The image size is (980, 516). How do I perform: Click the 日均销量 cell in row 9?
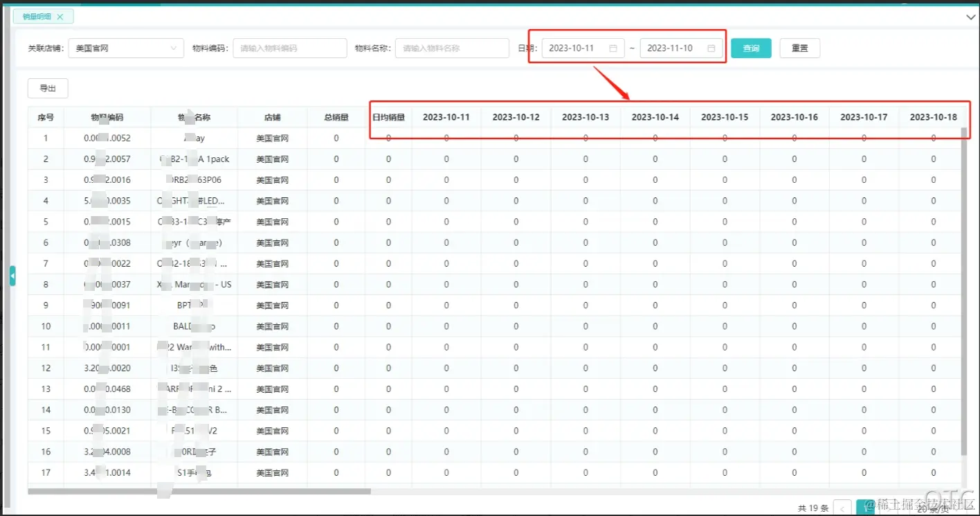point(388,305)
